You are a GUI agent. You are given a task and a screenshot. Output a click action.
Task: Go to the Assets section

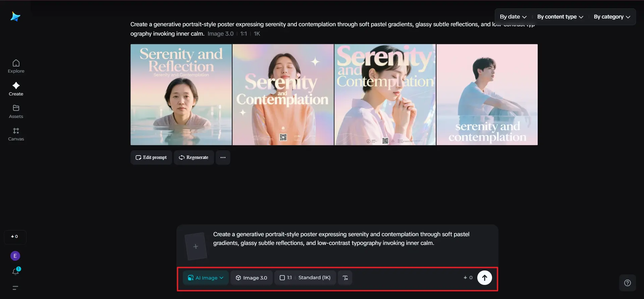coord(16,112)
